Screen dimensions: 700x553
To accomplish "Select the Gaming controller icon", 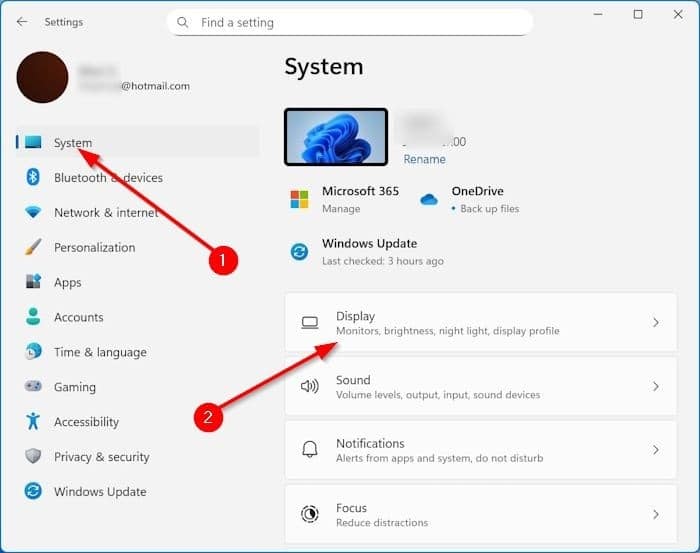I will point(33,387).
